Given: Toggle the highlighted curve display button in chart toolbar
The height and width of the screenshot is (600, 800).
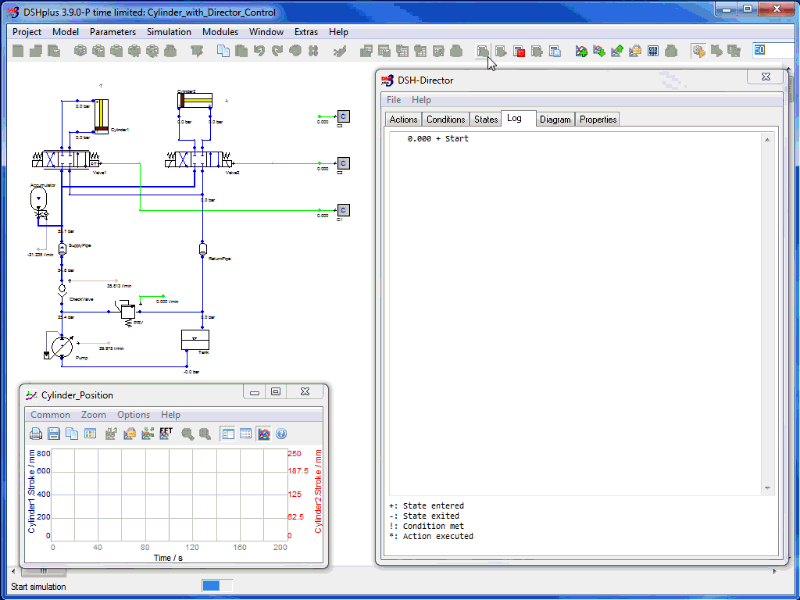Looking at the screenshot, I should pos(263,434).
